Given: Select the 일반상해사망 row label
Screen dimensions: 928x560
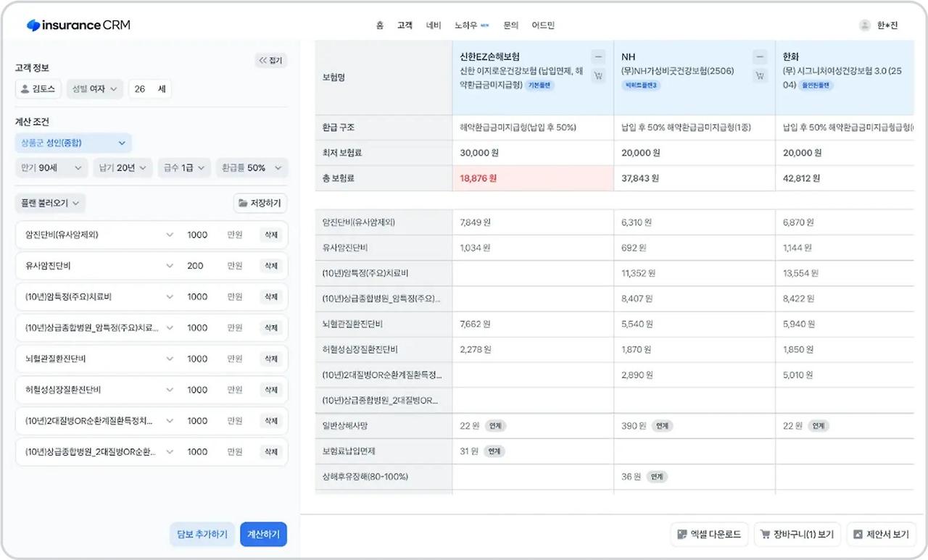Looking at the screenshot, I should coord(384,426).
